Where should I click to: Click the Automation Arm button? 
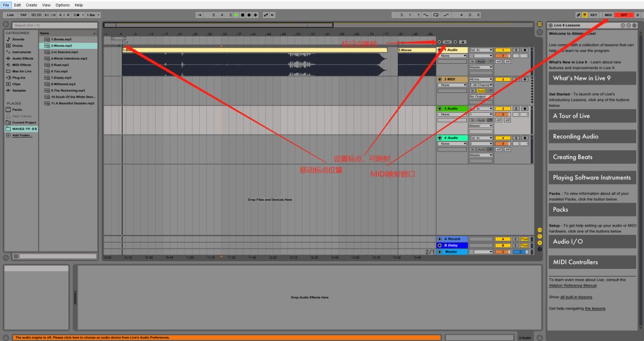coord(266,15)
